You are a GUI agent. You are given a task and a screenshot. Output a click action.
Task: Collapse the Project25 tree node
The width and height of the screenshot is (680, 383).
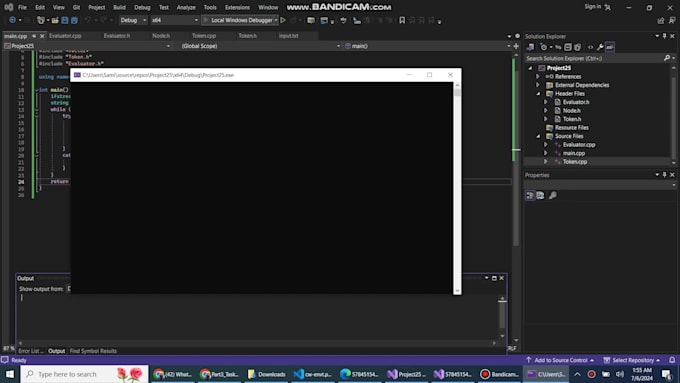pos(530,68)
